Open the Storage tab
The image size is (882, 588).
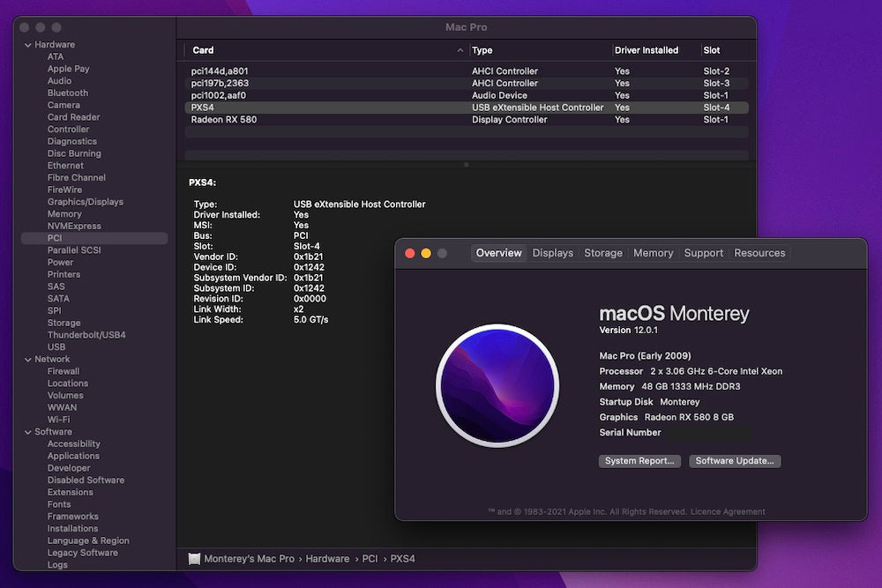[603, 253]
